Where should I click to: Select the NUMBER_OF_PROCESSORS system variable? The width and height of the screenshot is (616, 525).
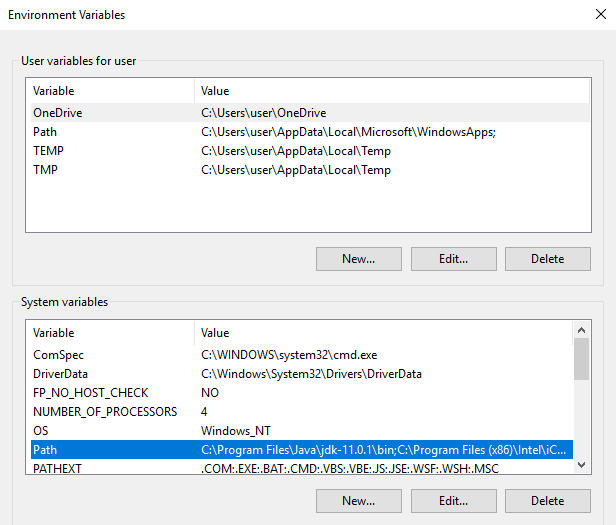coord(302,411)
